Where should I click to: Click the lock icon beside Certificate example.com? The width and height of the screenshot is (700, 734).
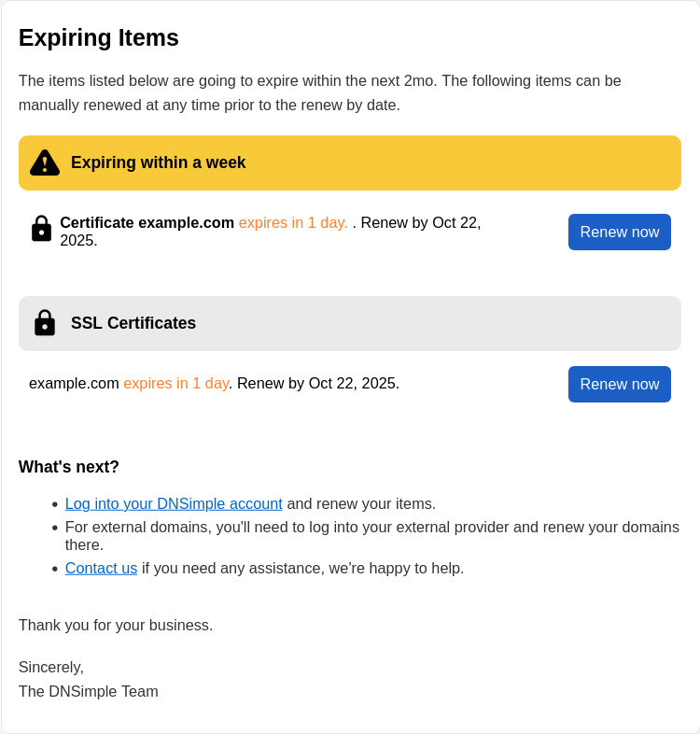pos(41,229)
